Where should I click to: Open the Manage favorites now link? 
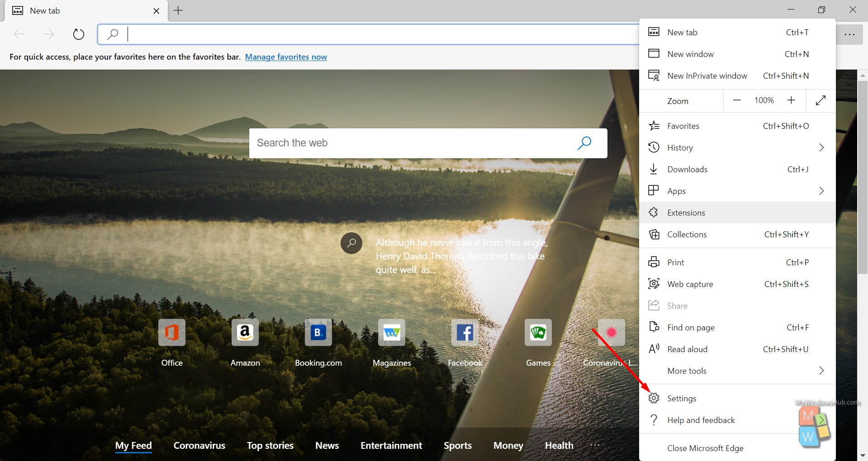click(286, 57)
